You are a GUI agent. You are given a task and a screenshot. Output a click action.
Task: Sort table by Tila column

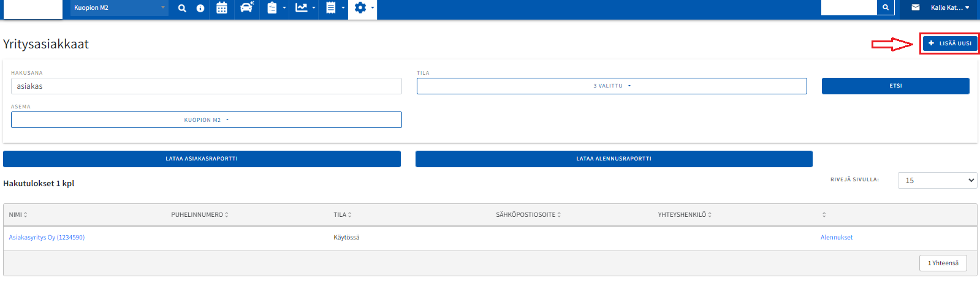click(343, 215)
